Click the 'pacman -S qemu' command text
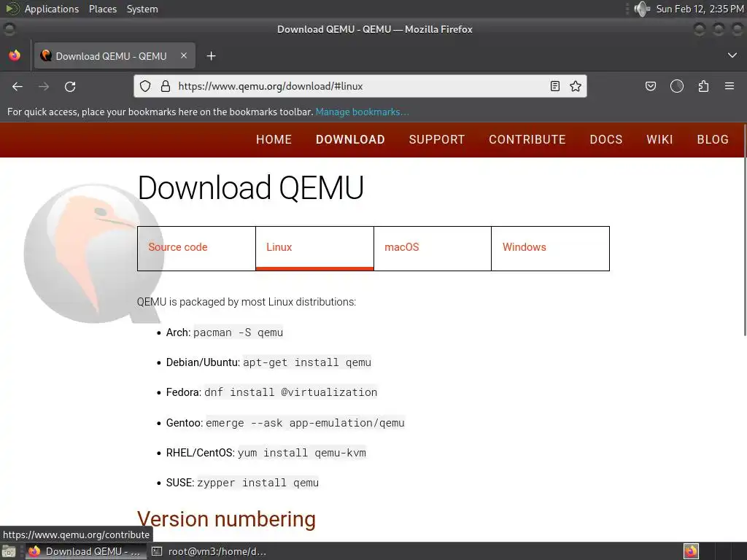 239,332
